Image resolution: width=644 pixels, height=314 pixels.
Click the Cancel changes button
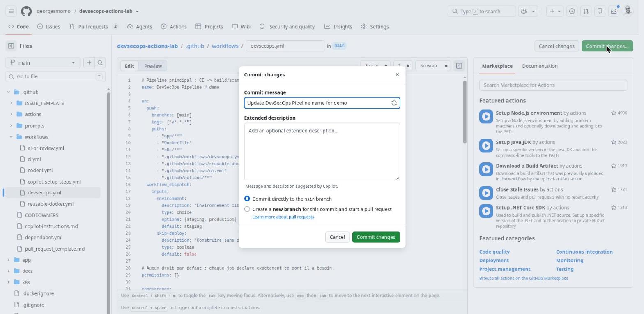point(557,46)
